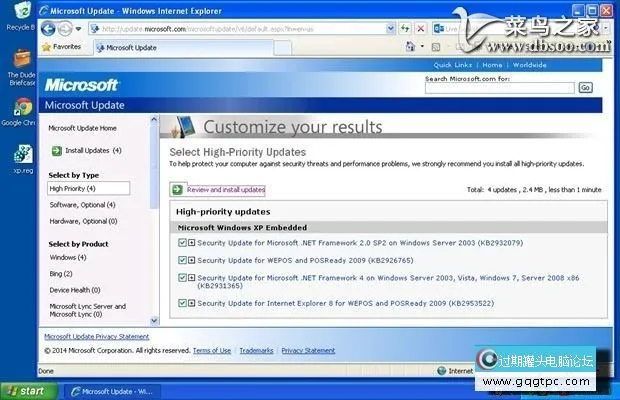
Task: Expand details for .NET Framework 4 update
Action: [x=191, y=278]
